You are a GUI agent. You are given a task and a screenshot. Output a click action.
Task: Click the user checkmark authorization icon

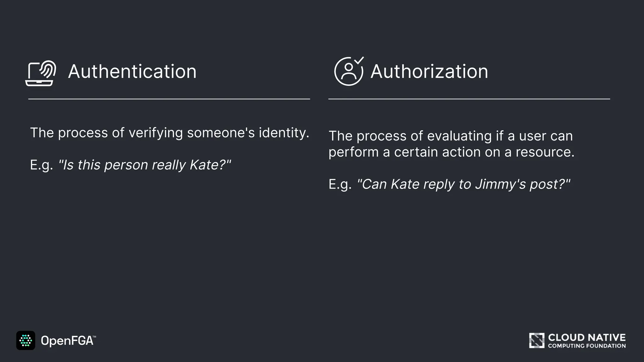point(348,72)
